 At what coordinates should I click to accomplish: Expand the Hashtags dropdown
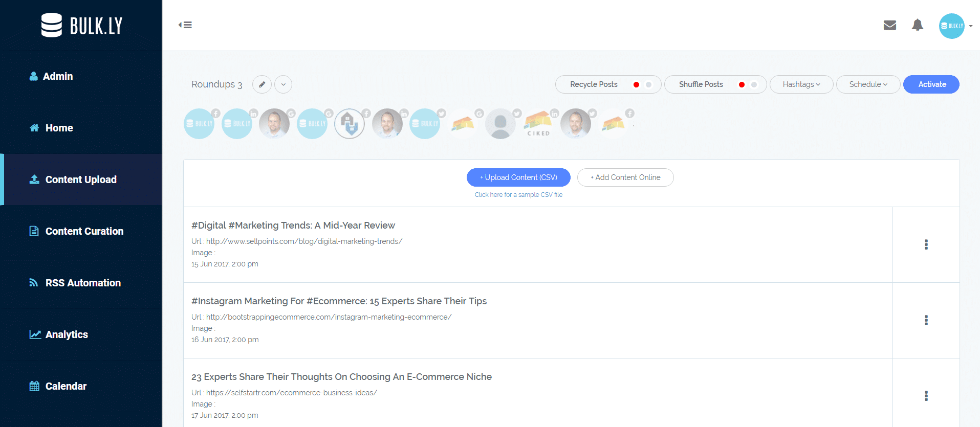point(801,84)
